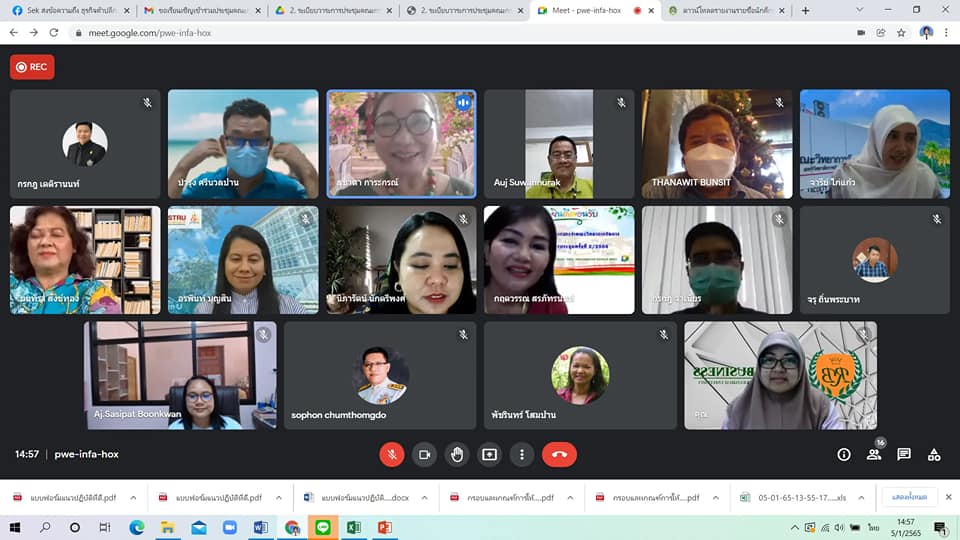Open the meeting details info icon
960x540 pixels.
tap(844, 454)
